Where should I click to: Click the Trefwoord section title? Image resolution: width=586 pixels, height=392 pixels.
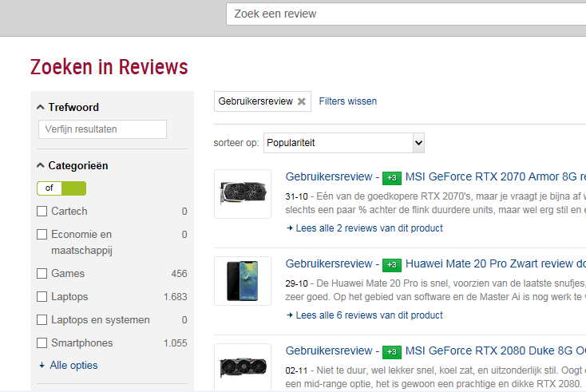coord(73,107)
